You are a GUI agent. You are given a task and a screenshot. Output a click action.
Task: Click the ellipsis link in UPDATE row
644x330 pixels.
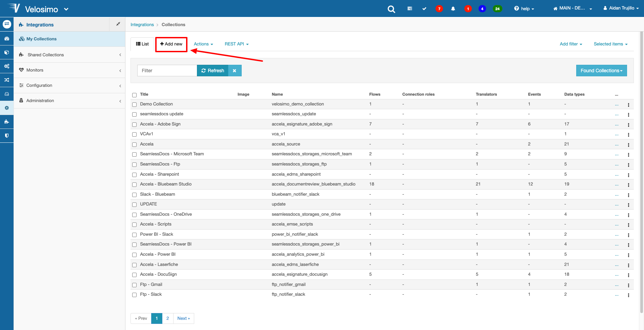tap(617, 205)
